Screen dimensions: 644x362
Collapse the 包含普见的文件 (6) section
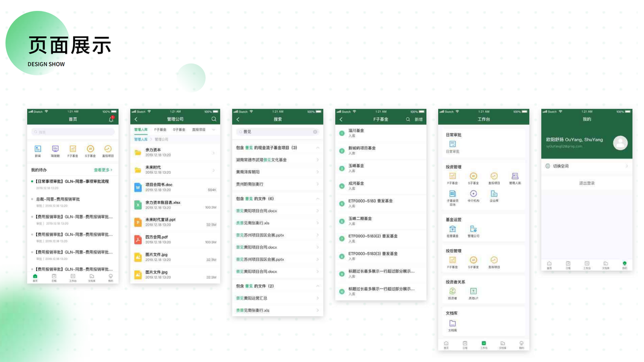click(x=317, y=198)
